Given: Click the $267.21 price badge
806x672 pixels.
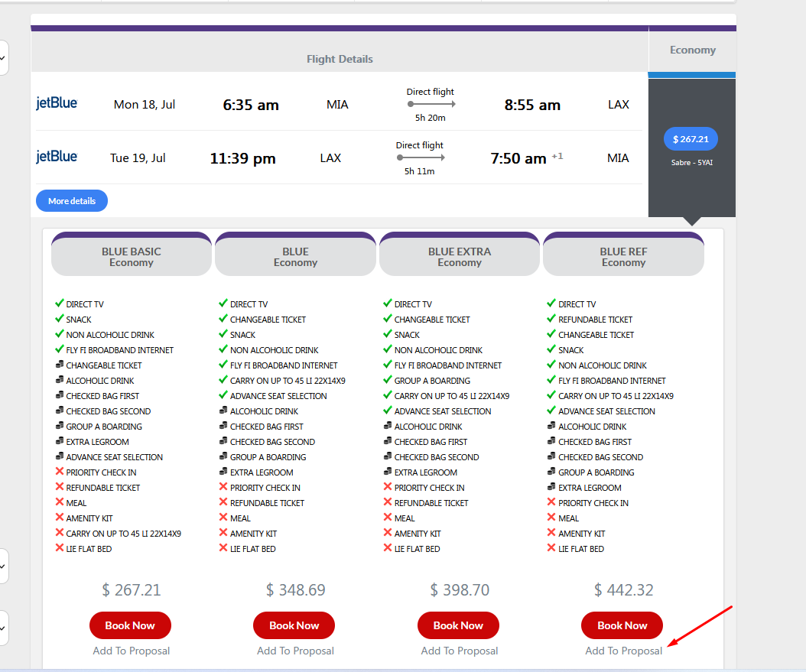Looking at the screenshot, I should pos(691,138).
